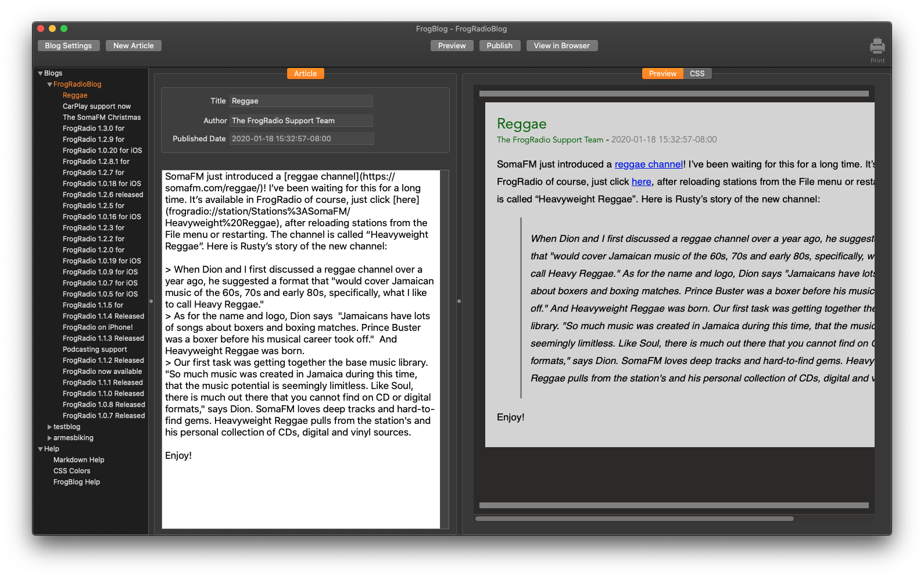Click View in Browser button
Screen dimensions: 924x578
pyautogui.click(x=562, y=46)
